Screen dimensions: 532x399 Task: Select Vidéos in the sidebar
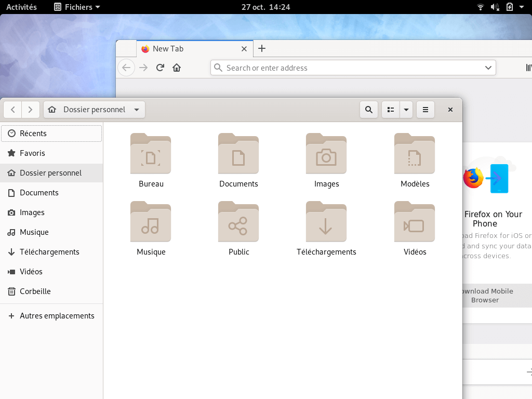pos(51,271)
